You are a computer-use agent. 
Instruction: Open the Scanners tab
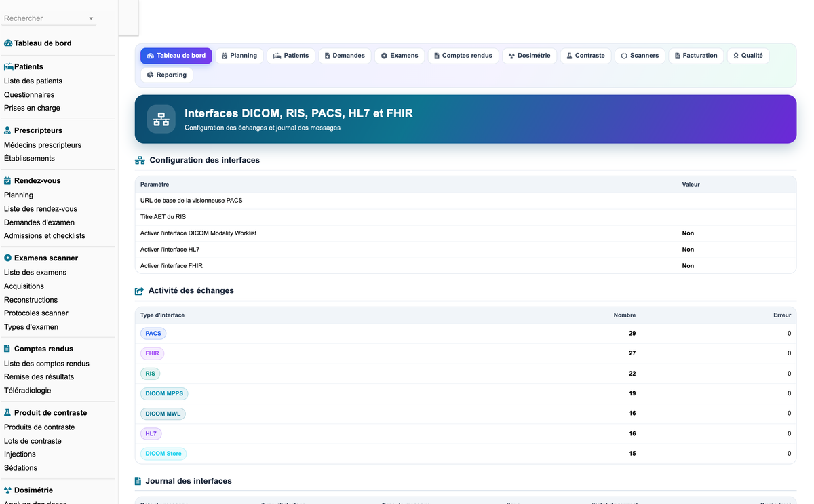(640, 56)
